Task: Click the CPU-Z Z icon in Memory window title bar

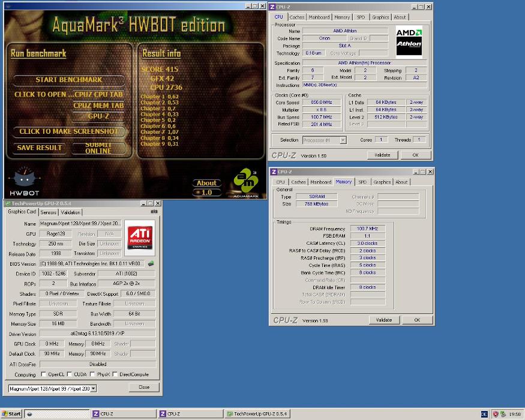Action: [x=274, y=172]
